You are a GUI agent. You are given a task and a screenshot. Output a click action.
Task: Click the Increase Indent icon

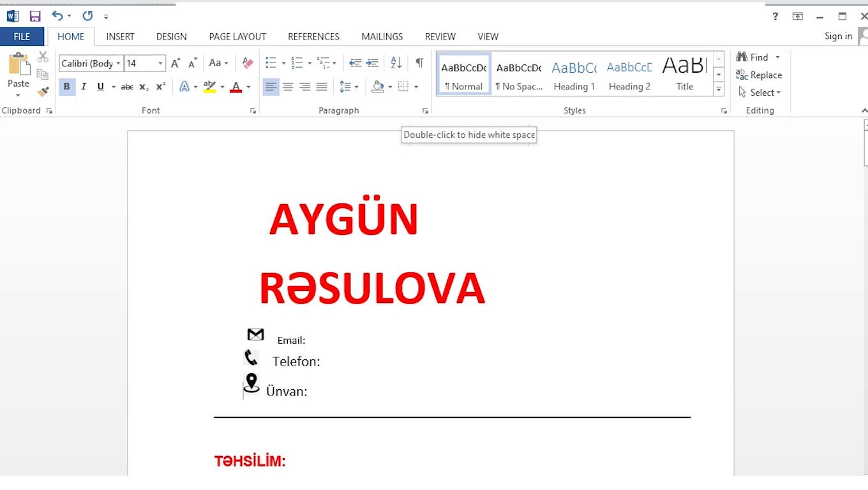[372, 63]
